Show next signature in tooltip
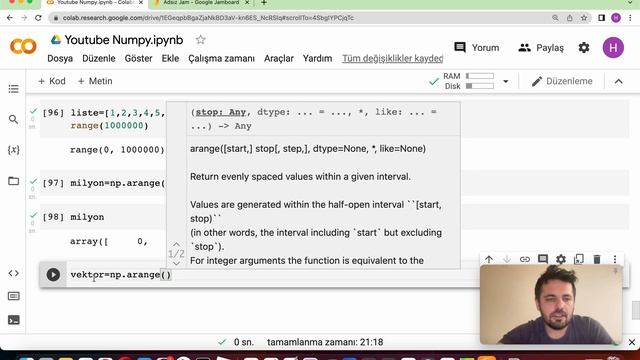640x360 pixels. (x=176, y=263)
